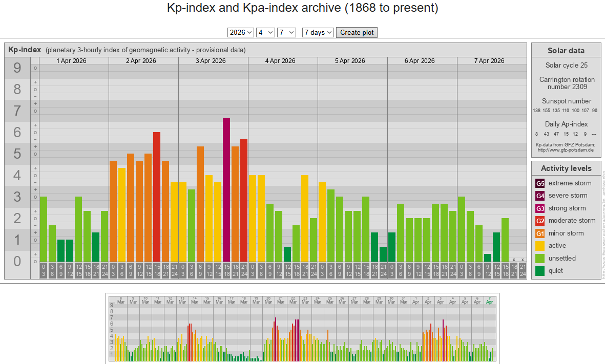The height and width of the screenshot is (364, 605).
Task: Select the light green 'unsettled' swatch
Action: (540, 259)
